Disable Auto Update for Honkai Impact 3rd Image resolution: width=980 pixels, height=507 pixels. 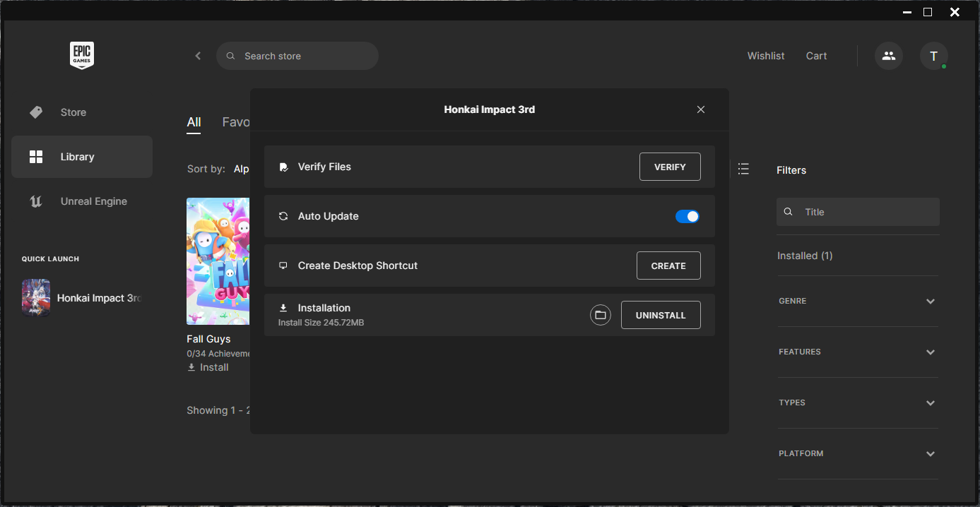click(687, 216)
